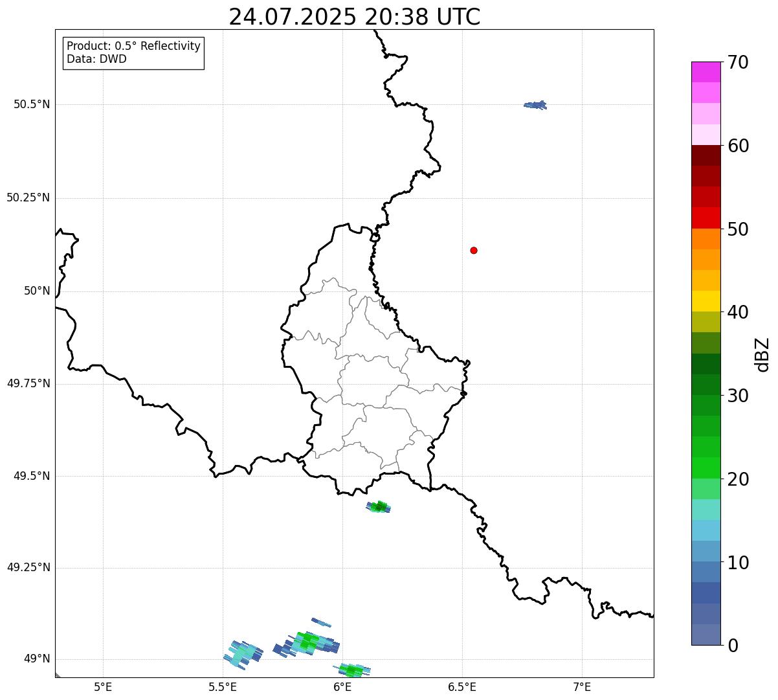Click the green echo at map bottom near 6°E
Viewport: 778px width, 700px height.
[x=352, y=671]
